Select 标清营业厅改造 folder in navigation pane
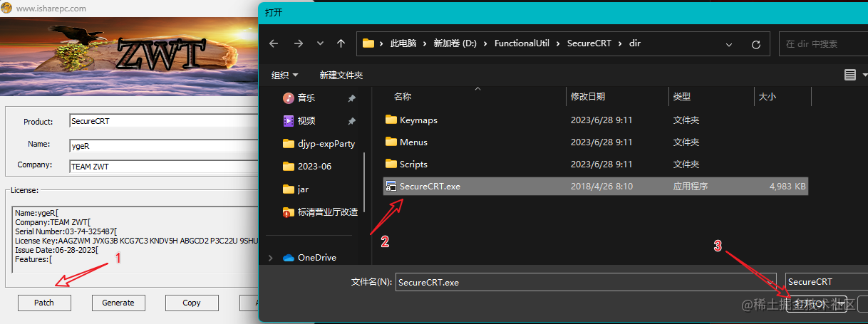The width and height of the screenshot is (868, 324). (321, 211)
